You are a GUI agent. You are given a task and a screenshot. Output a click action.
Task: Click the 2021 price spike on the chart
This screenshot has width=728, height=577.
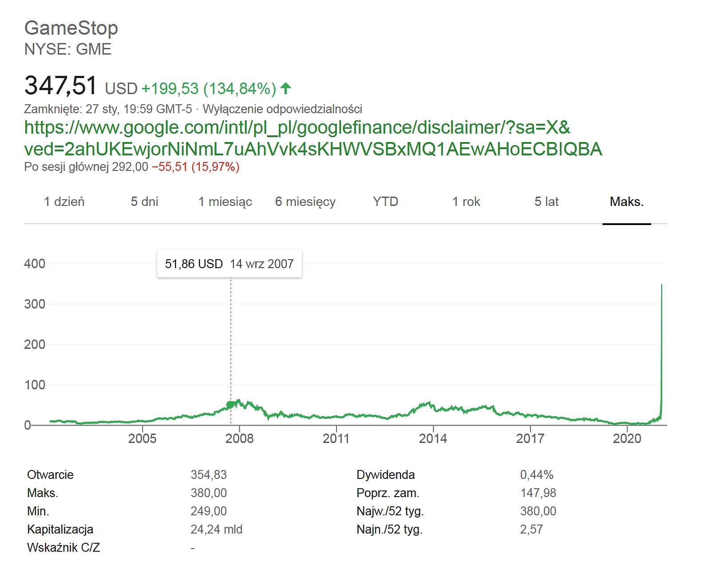(661, 351)
